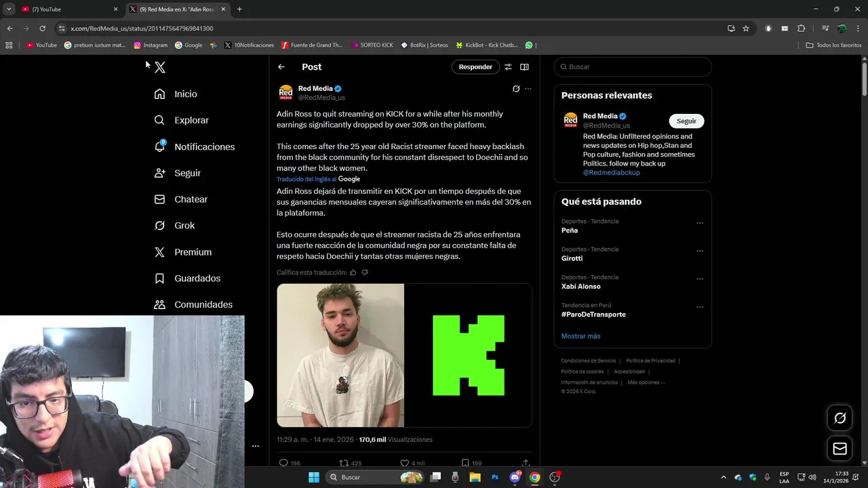This screenshot has height=488, width=868.
Task: Click the Grok icon on the post header
Action: click(516, 89)
